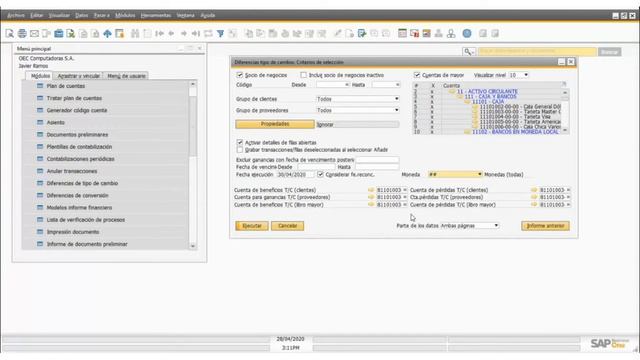
Task: Click the Buscar button beside the search box
Action: tap(609, 52)
